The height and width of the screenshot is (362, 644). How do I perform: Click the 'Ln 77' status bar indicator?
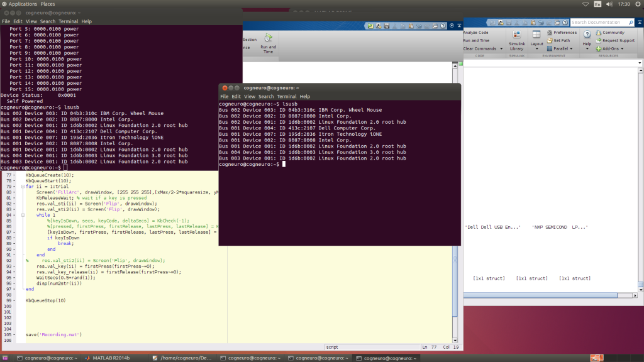click(x=430, y=347)
